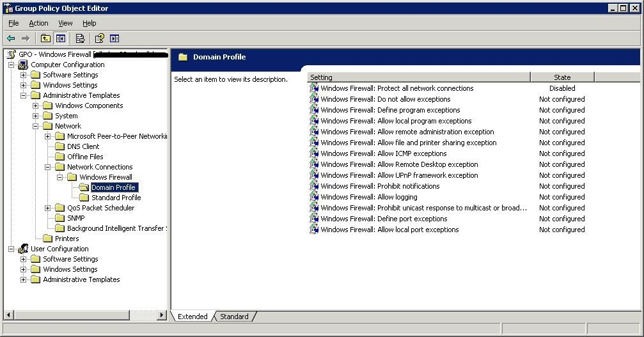Toggle the Show/Hide Console Tree icon

(x=61, y=38)
